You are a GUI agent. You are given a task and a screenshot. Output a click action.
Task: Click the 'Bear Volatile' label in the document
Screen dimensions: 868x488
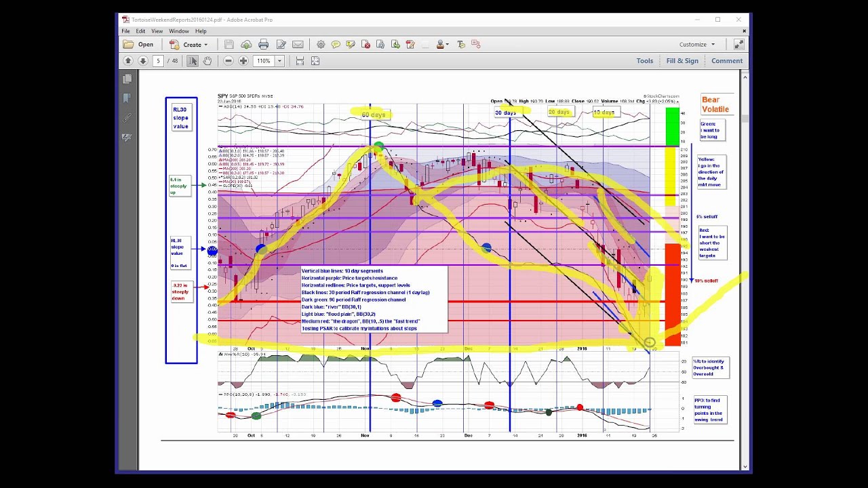(x=715, y=104)
